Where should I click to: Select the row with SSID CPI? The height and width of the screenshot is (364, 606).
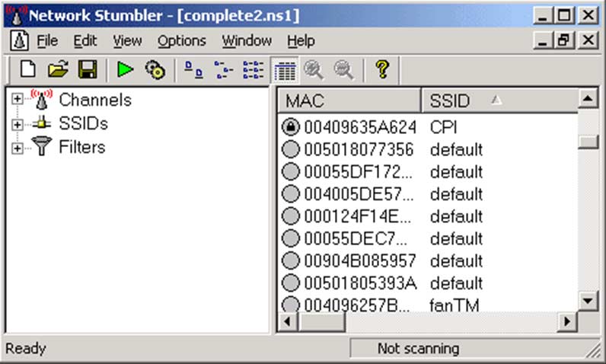pyautogui.click(x=427, y=126)
